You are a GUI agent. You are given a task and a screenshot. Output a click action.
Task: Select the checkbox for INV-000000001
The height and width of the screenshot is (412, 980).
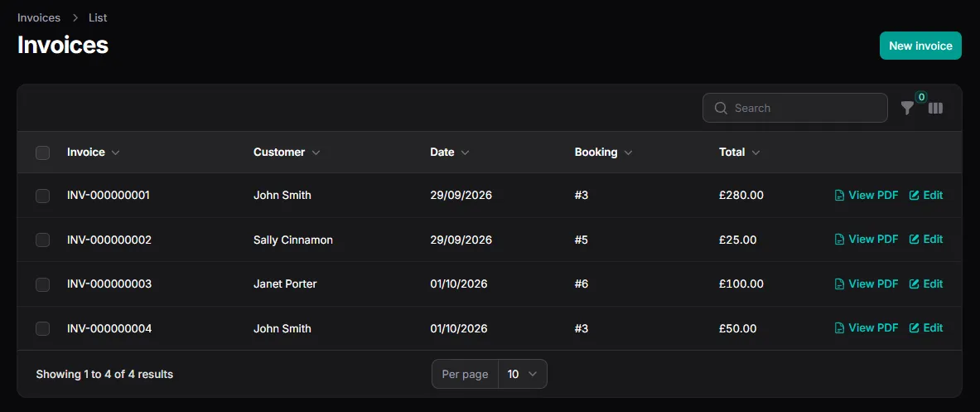[42, 196]
